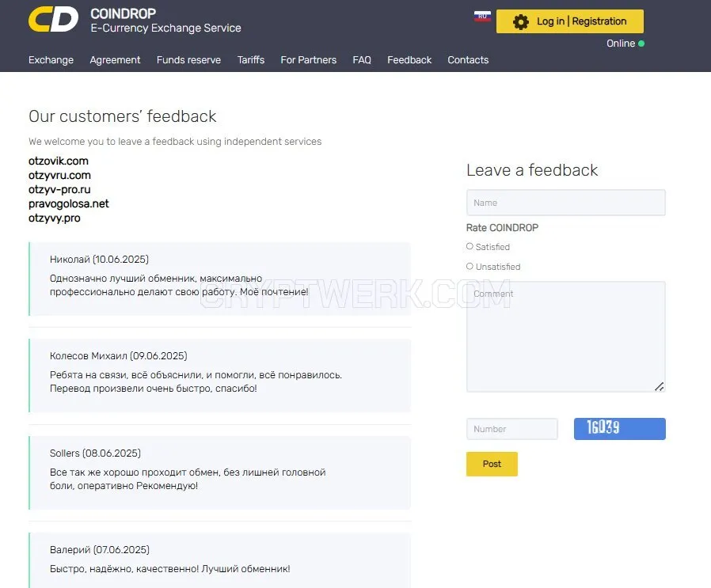Click the Name input field
Image resolution: width=711 pixels, height=588 pixels.
[566, 203]
